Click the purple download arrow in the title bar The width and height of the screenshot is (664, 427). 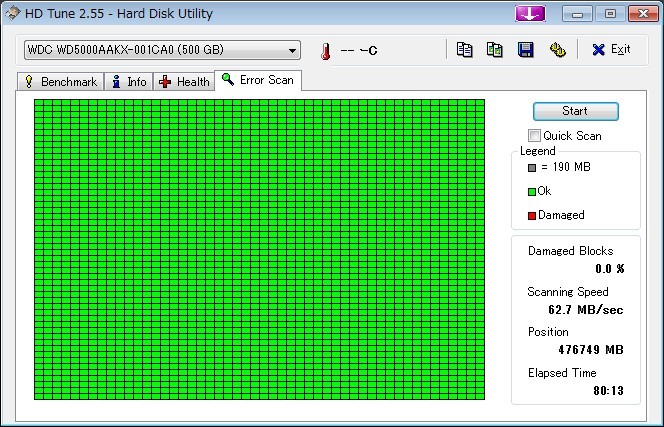click(530, 14)
